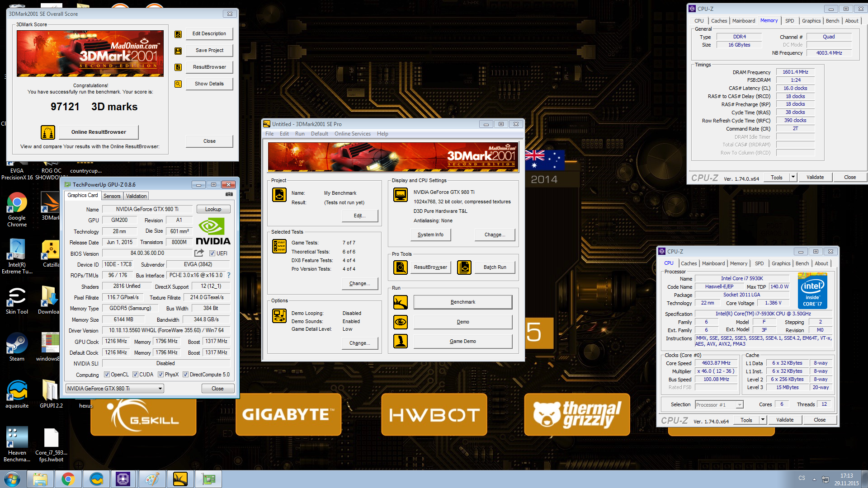Click the BIOS share/export icon in GPU-Z
This screenshot has height=488, width=868.
click(x=199, y=253)
